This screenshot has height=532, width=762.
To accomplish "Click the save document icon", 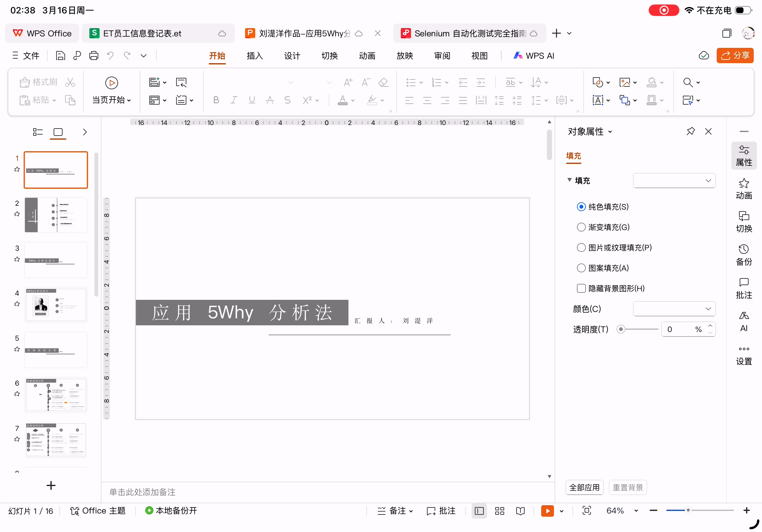I will [x=60, y=56].
